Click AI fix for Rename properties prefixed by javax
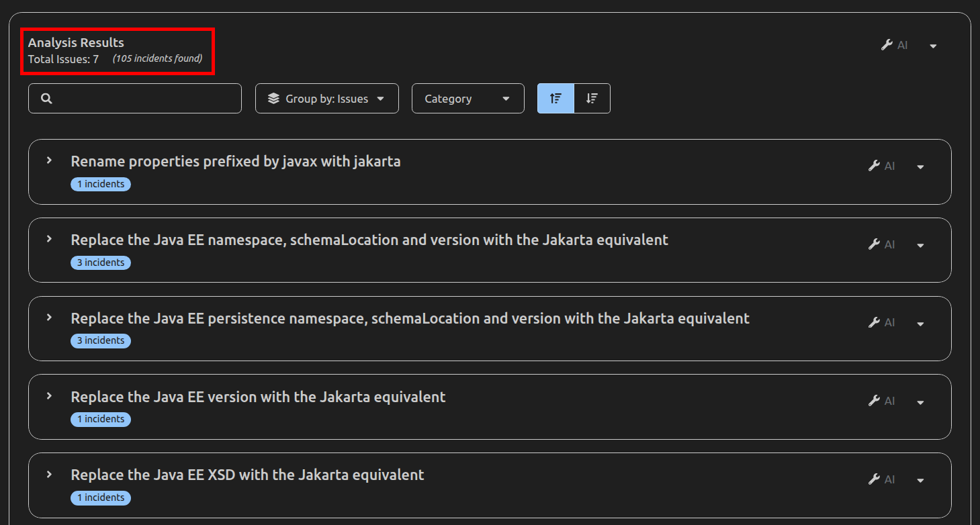The image size is (980, 525). click(881, 166)
